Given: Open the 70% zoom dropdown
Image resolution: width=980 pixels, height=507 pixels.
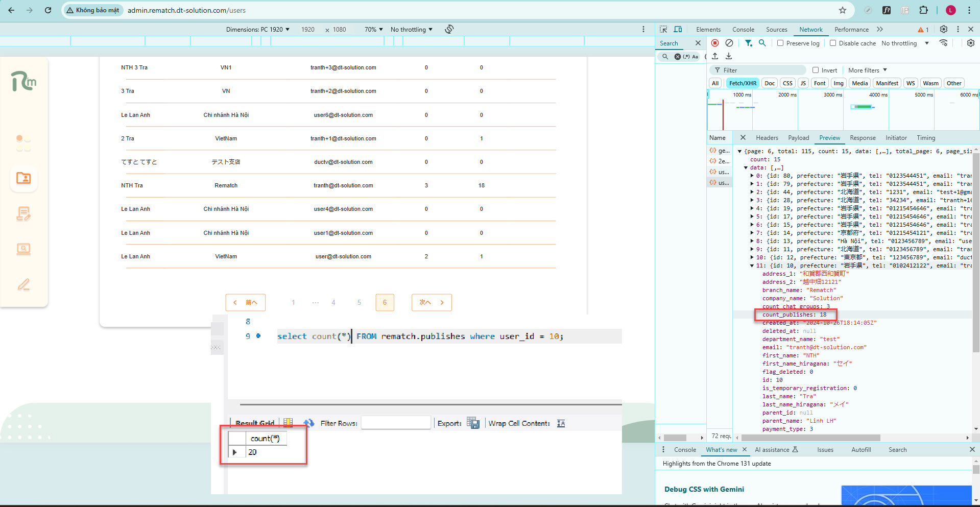Looking at the screenshot, I should [x=373, y=30].
